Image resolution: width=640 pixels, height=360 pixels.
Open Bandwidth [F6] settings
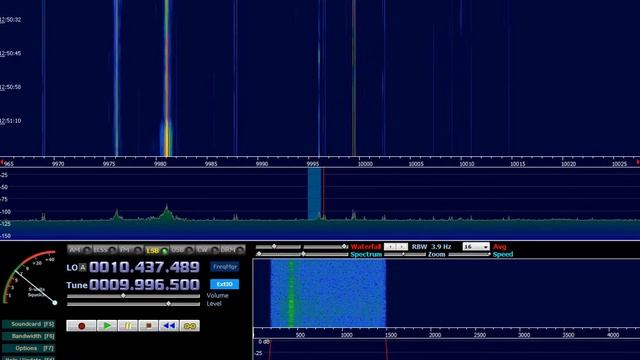coord(29,336)
